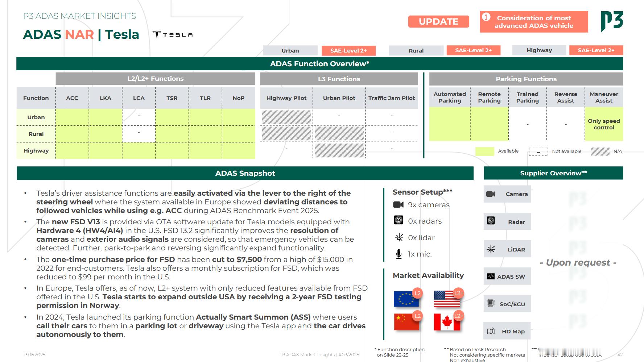Click the TSR column header
The width and height of the screenshot is (644, 362).
coord(172,98)
